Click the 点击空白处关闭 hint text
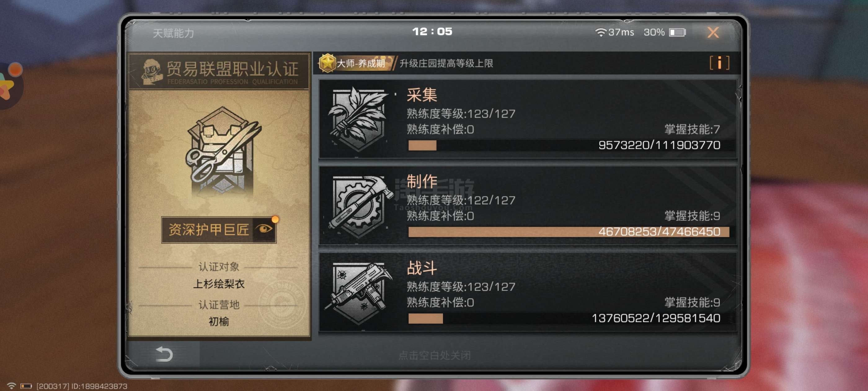 434,355
